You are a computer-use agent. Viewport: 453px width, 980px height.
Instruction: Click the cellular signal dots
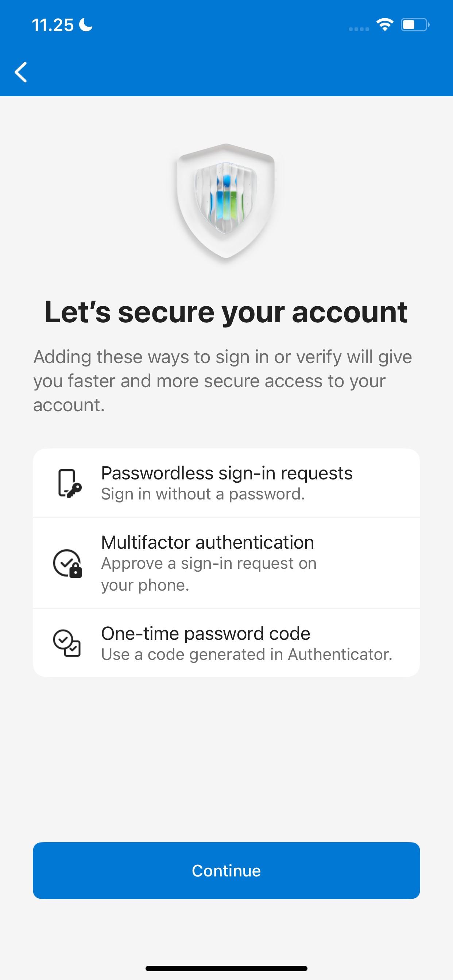tap(359, 29)
